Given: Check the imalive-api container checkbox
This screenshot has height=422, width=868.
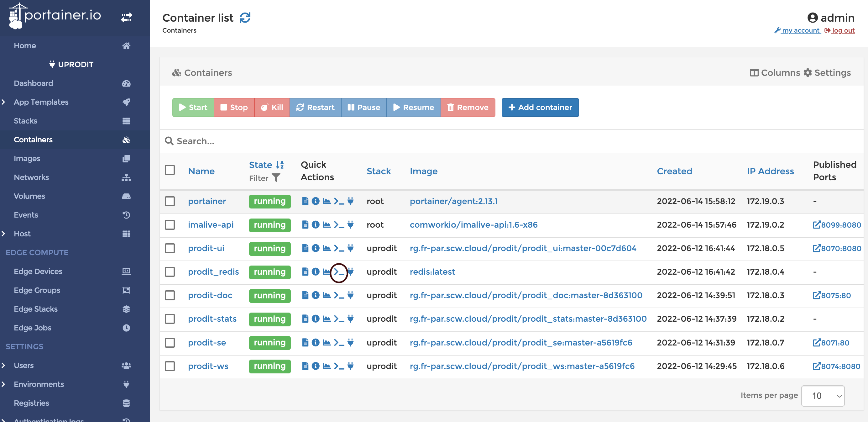Looking at the screenshot, I should click(170, 225).
